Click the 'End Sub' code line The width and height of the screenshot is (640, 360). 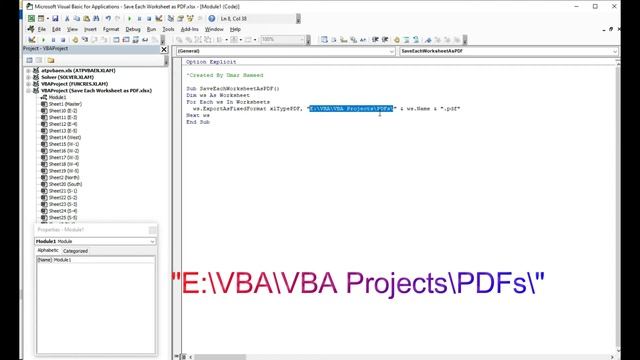pyautogui.click(x=198, y=122)
